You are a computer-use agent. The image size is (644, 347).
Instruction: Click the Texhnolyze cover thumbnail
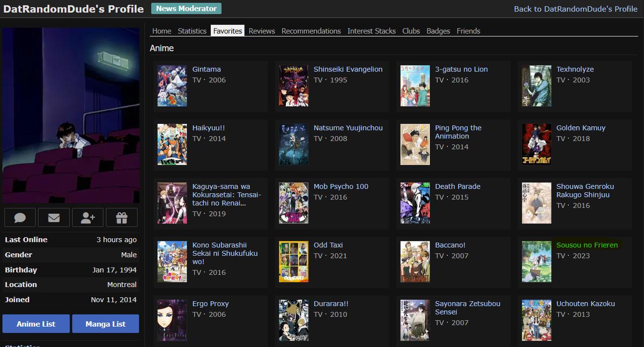[x=536, y=86]
